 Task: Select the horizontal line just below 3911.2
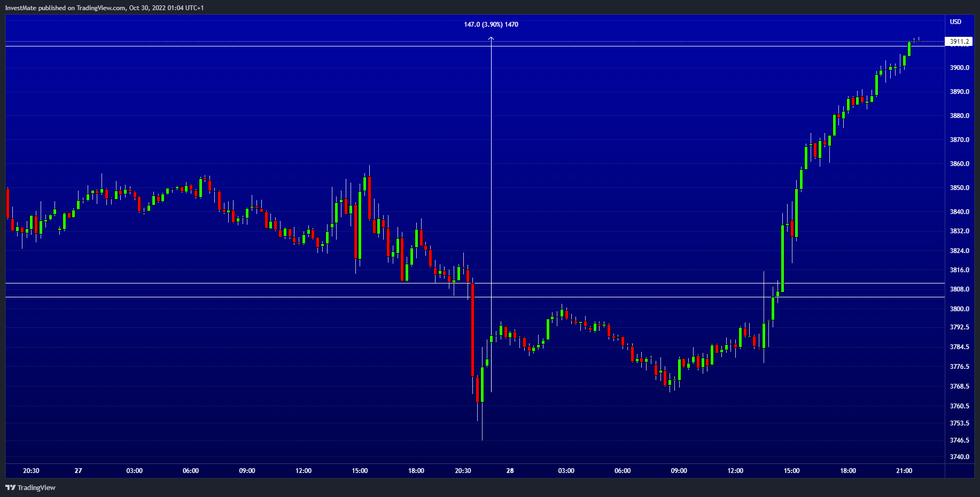point(475,46)
